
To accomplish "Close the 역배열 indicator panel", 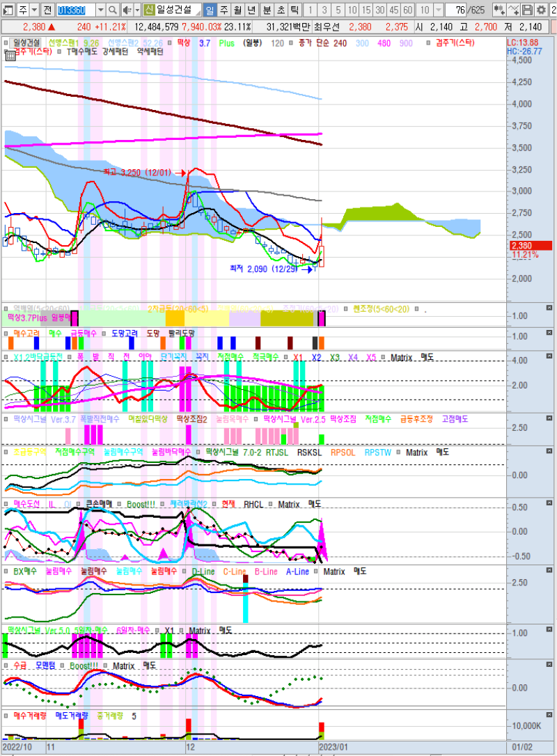I will click(x=549, y=308).
